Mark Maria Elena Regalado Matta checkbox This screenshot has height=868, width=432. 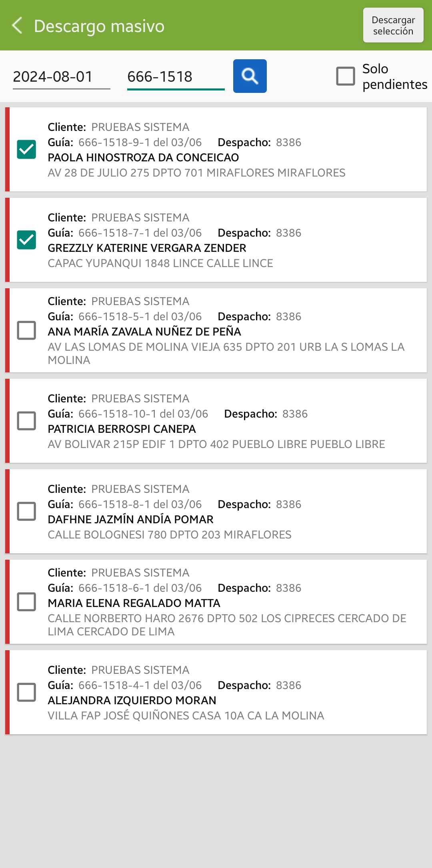coord(26,602)
